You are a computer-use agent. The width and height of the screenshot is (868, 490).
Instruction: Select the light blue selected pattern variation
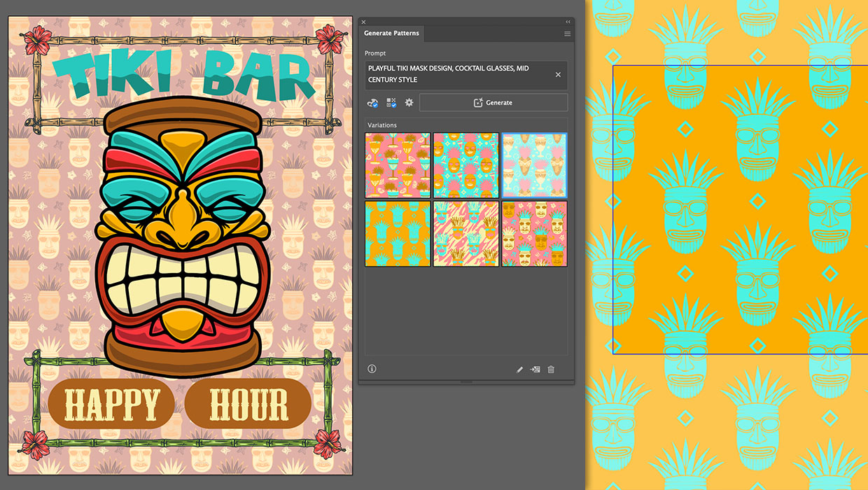[534, 166]
